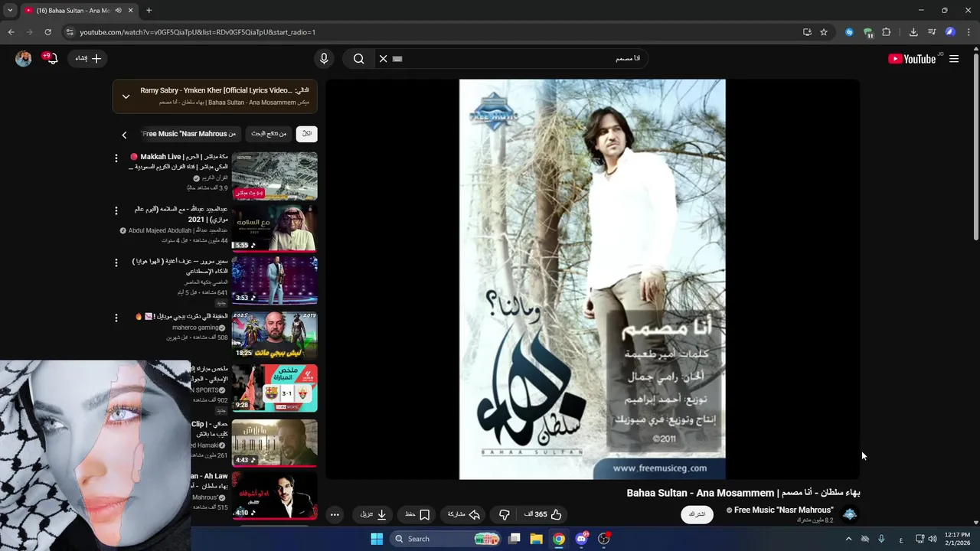Dislike the video with thumbs down

[x=504, y=515]
